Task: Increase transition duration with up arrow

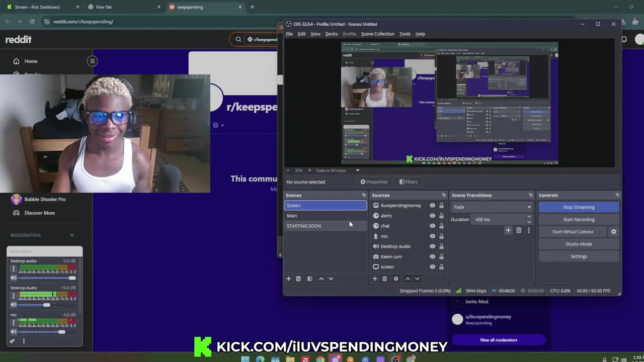Action: click(x=529, y=217)
